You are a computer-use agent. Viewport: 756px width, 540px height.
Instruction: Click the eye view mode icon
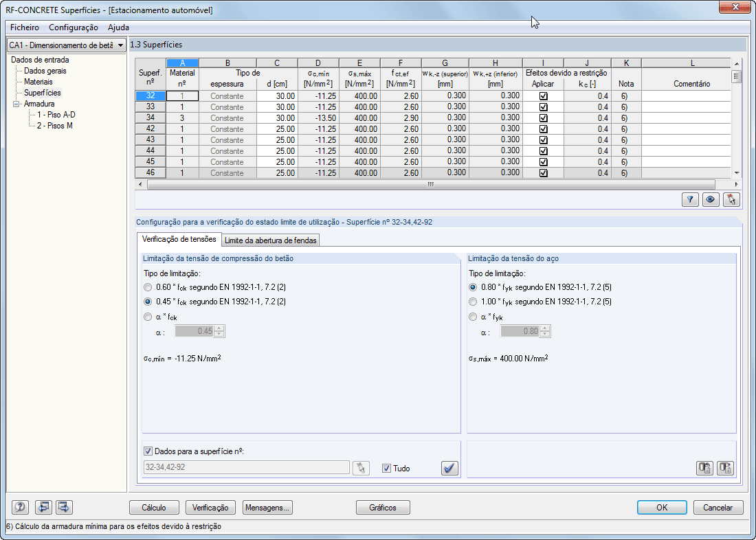click(x=711, y=200)
